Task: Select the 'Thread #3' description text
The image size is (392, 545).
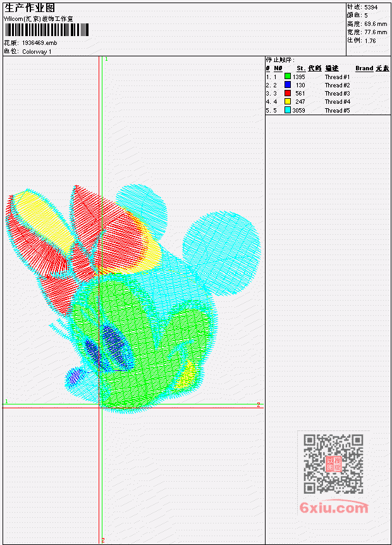Action: coord(337,94)
